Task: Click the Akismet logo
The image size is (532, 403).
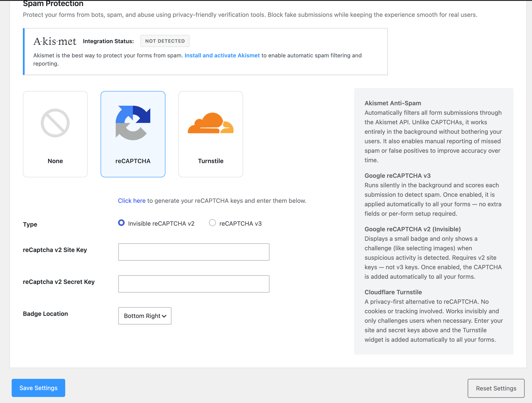Action: click(x=55, y=41)
